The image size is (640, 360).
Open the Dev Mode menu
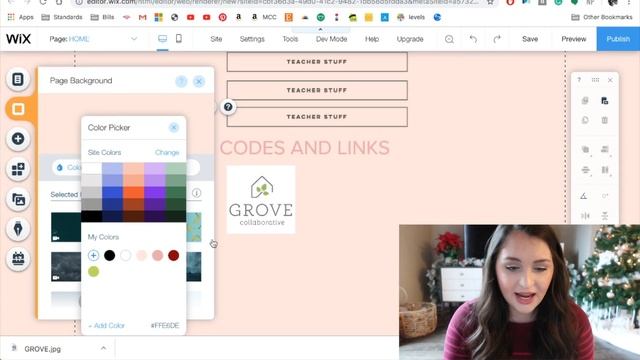point(331,39)
